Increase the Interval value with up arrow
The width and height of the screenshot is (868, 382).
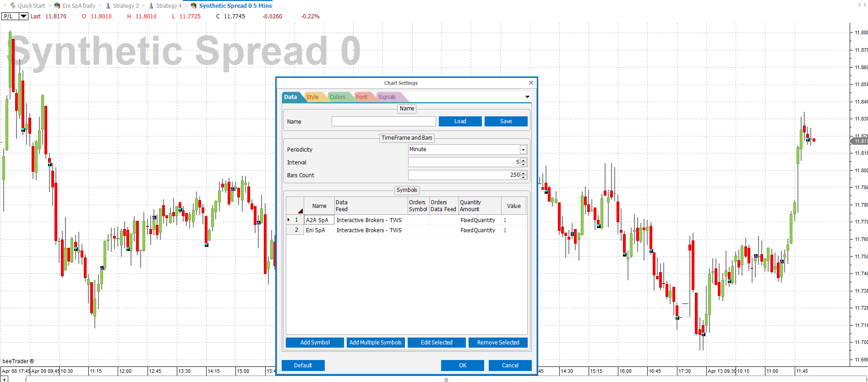[x=524, y=160]
